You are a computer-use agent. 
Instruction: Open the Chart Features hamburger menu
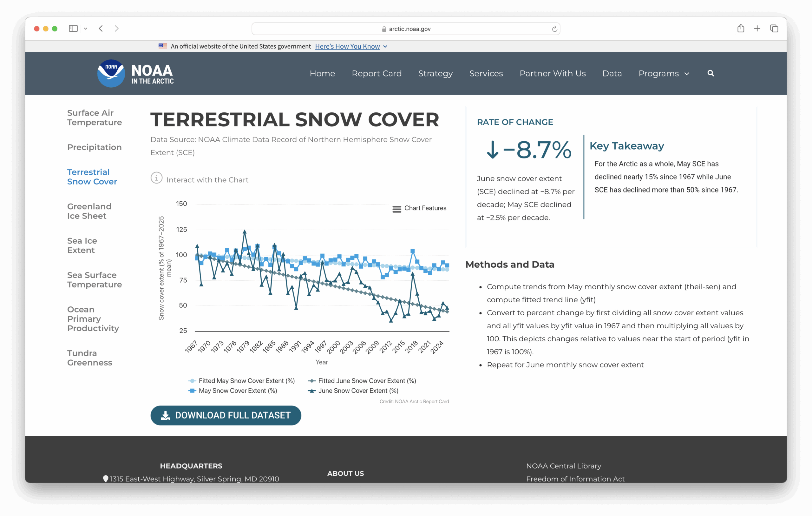pos(397,209)
